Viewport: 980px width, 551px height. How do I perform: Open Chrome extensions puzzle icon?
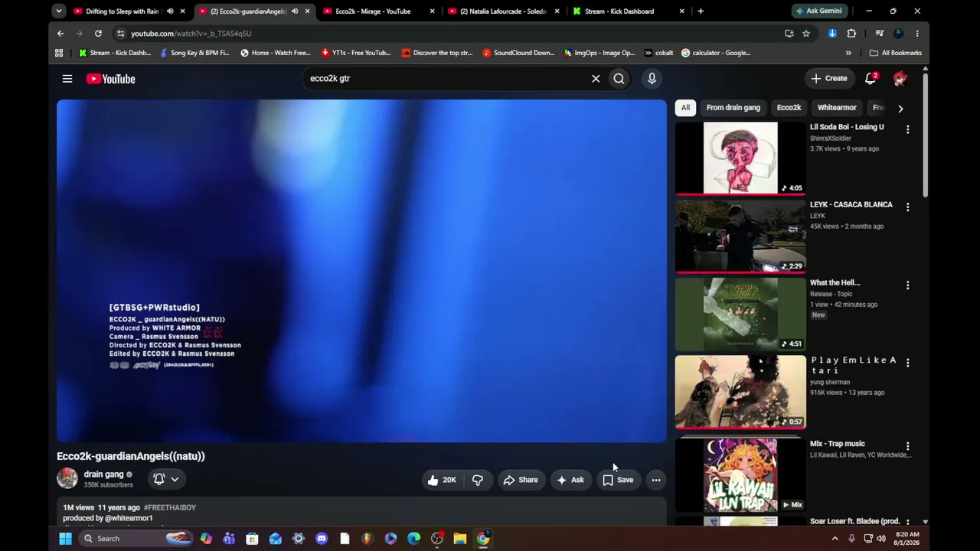(x=851, y=34)
